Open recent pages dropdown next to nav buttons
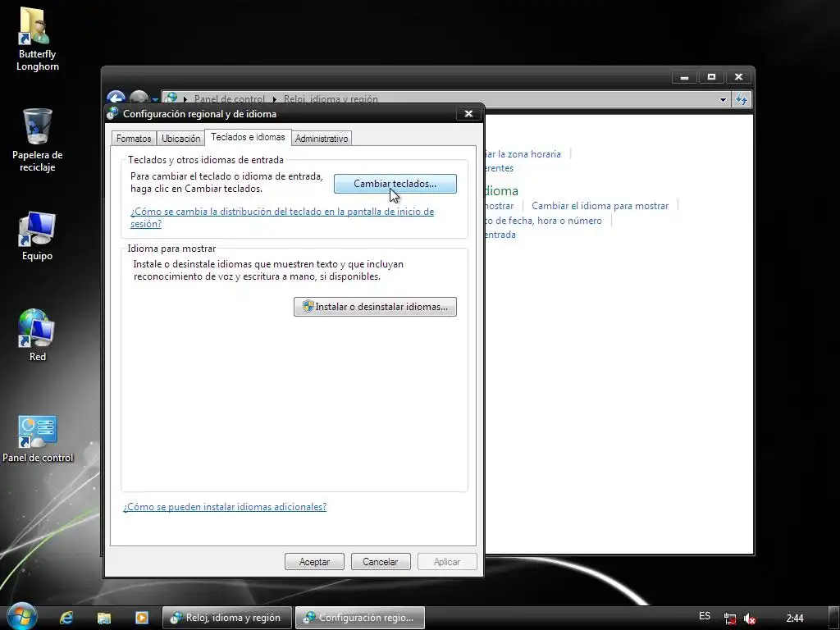840x630 pixels. coord(155,99)
